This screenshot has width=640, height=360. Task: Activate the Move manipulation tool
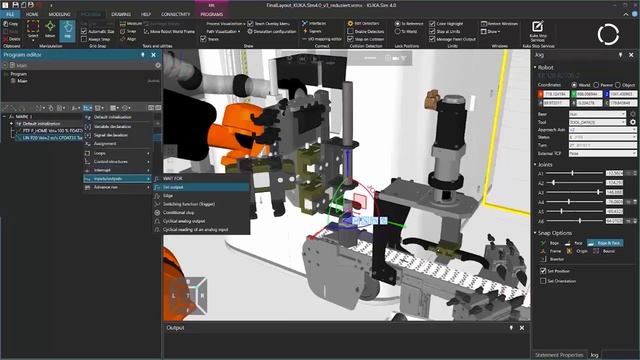(50, 29)
